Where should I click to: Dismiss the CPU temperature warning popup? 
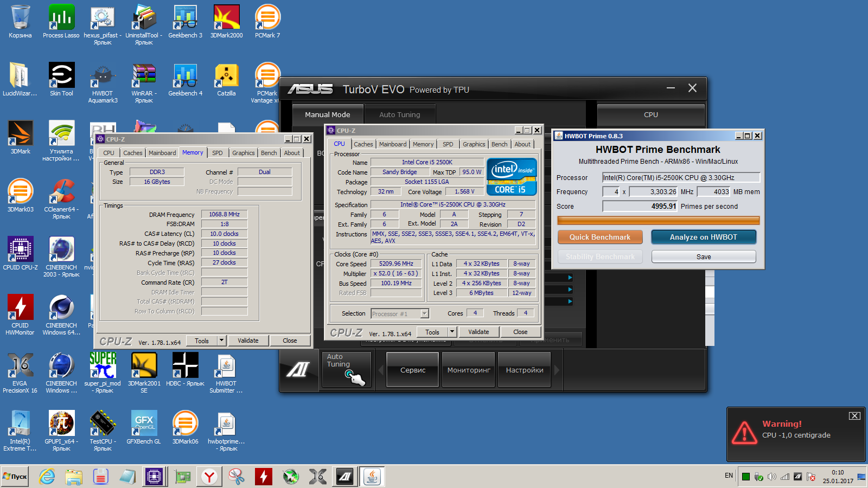[854, 416]
